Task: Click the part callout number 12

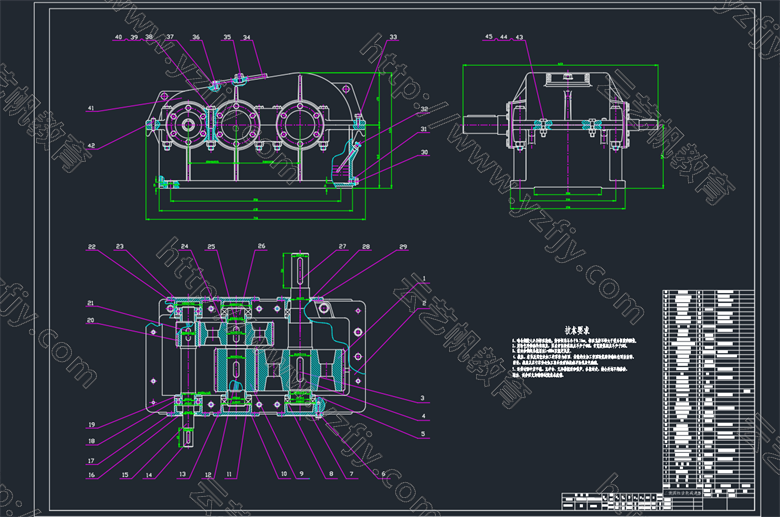Action: pyautogui.click(x=208, y=474)
